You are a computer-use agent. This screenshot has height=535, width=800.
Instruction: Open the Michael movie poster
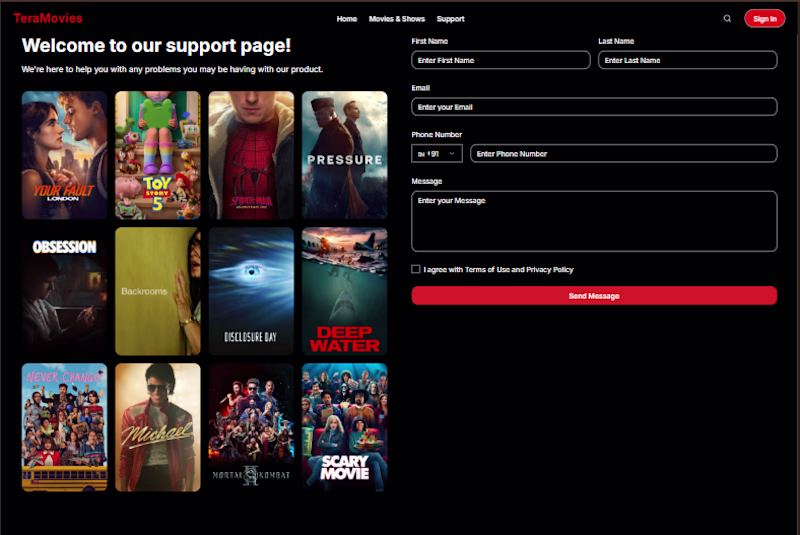click(158, 427)
